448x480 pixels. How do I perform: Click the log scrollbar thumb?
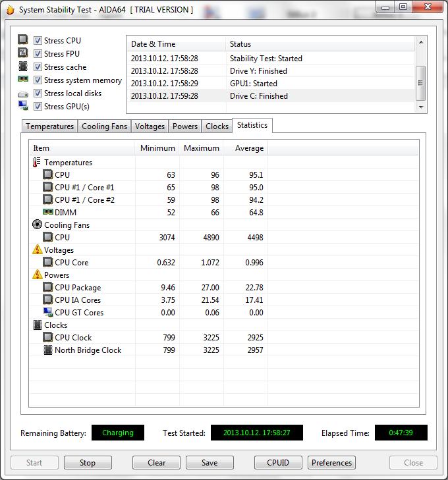pyautogui.click(x=421, y=83)
